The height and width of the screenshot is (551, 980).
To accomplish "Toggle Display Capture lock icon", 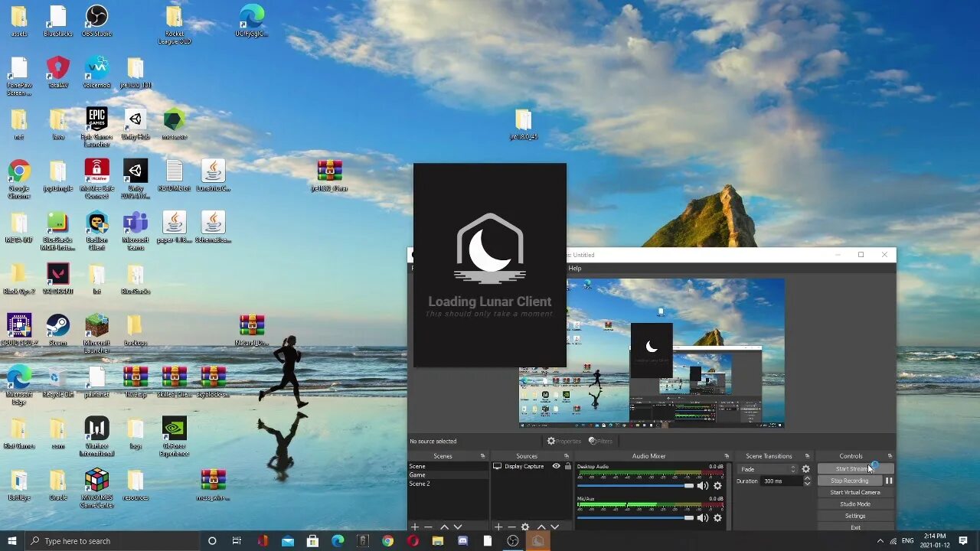I will pos(567,466).
